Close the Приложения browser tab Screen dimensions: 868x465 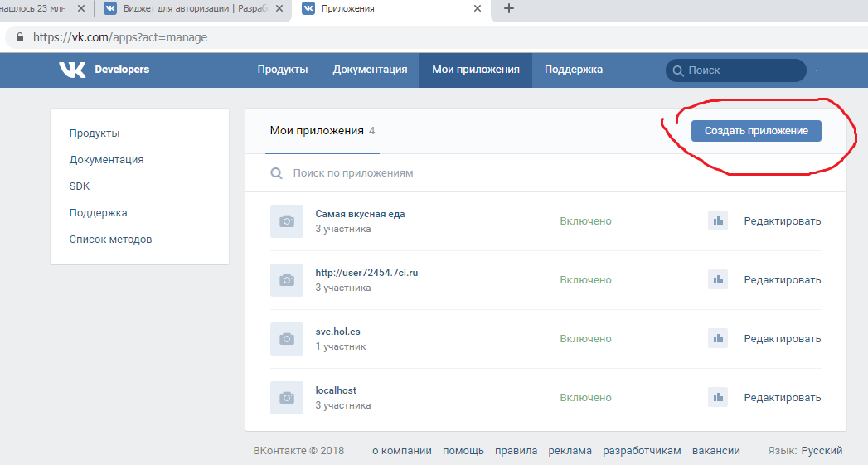[x=478, y=8]
